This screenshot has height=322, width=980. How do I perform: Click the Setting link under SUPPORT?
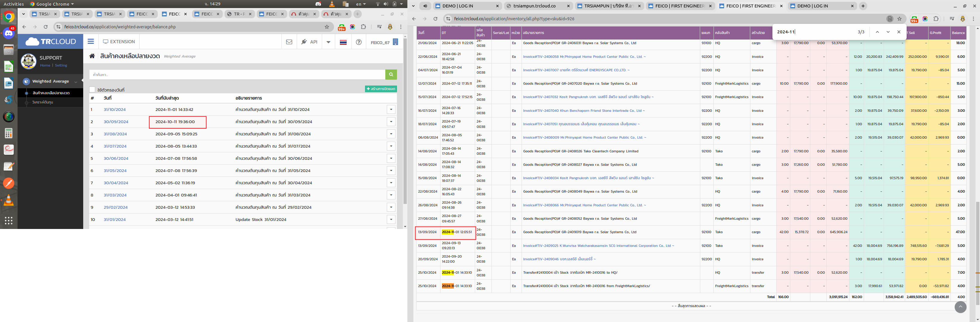(x=61, y=65)
